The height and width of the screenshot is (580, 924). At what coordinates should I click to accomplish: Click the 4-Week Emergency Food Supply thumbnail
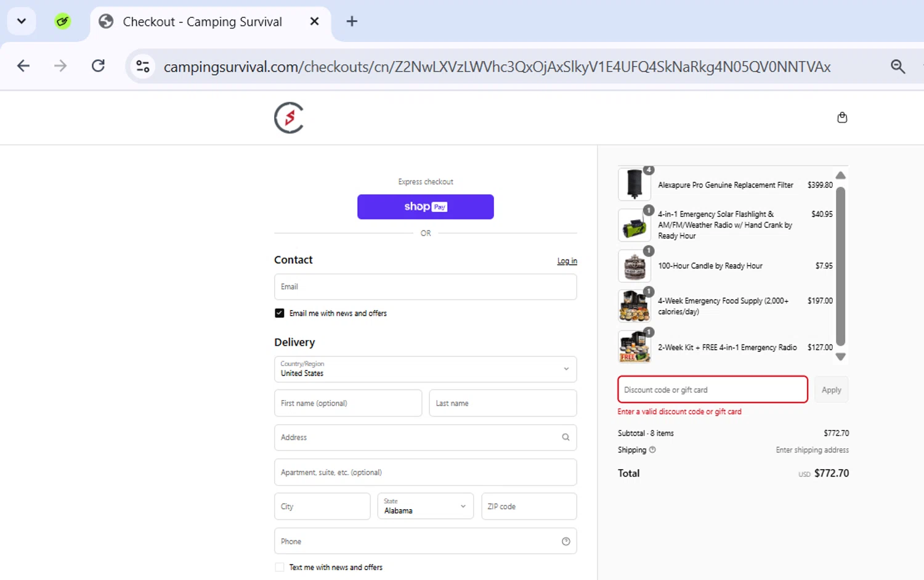click(634, 306)
